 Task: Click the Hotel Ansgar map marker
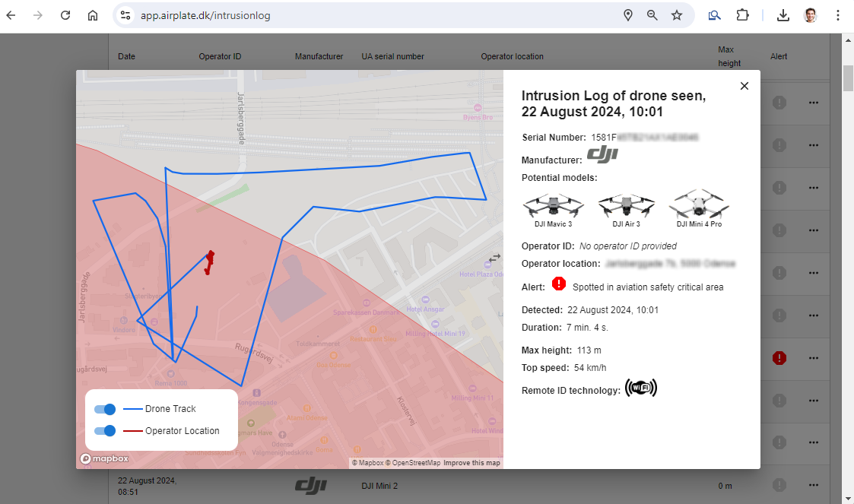coord(425,300)
